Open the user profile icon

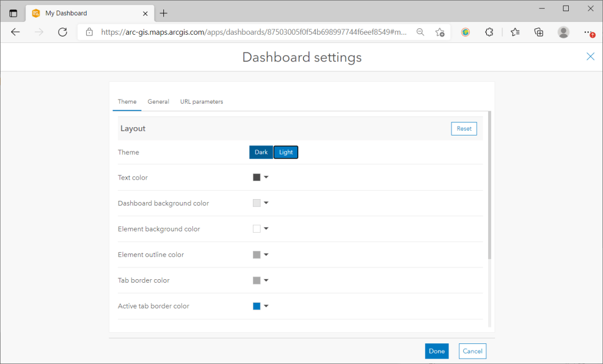564,32
